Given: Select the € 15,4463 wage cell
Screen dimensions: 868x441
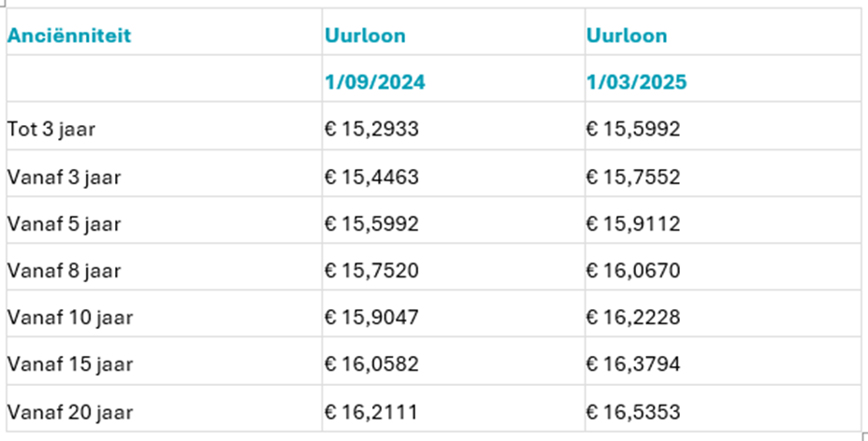Looking at the screenshot, I should [x=372, y=177].
